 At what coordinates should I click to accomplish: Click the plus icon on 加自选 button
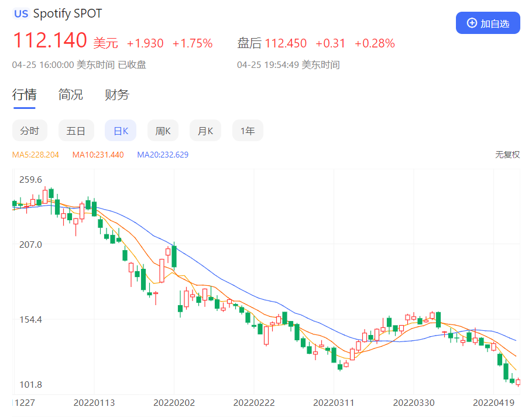click(x=472, y=23)
